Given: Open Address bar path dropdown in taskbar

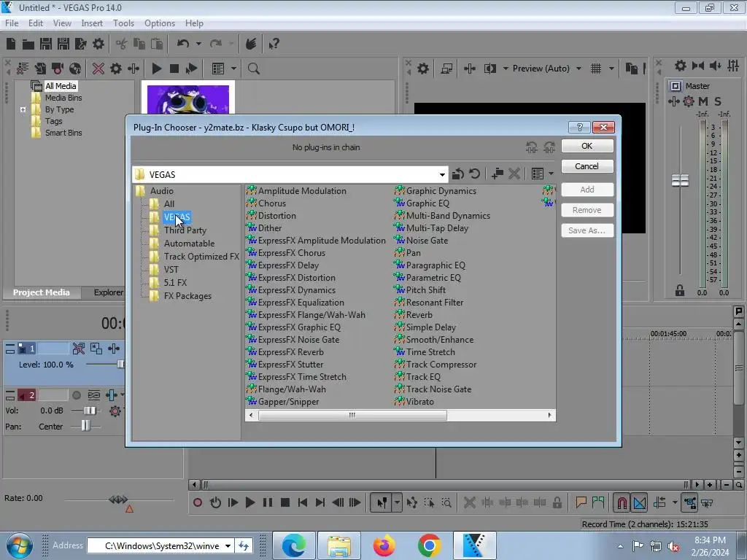Looking at the screenshot, I should (228, 546).
